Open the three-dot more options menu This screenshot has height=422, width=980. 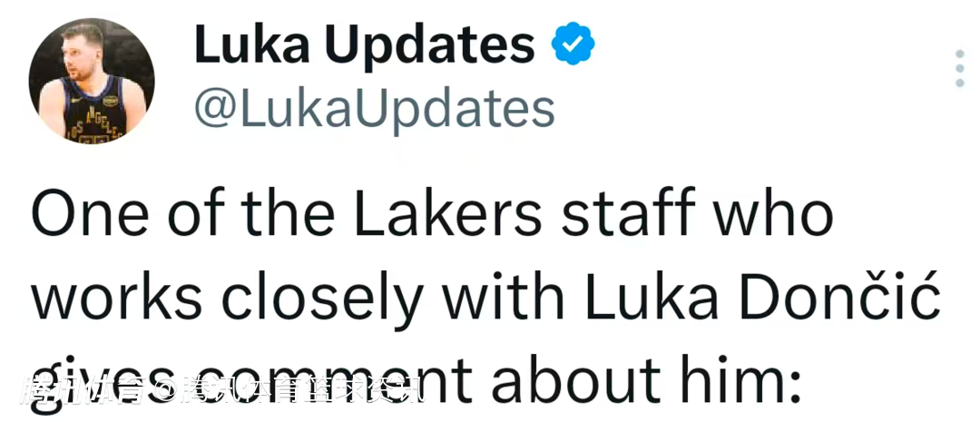click(x=959, y=69)
